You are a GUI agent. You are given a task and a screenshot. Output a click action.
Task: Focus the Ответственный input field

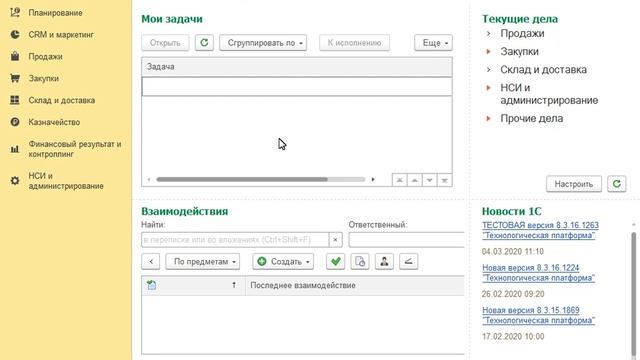(407, 240)
